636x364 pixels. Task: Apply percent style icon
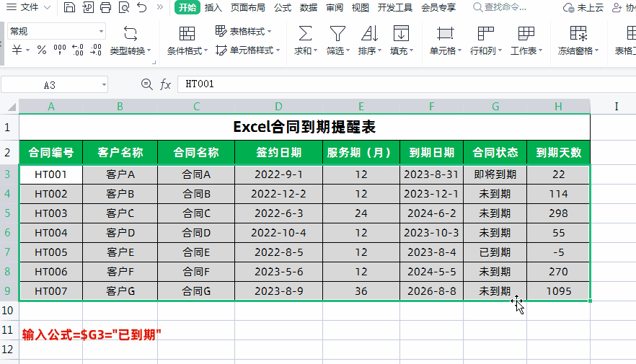click(x=41, y=50)
